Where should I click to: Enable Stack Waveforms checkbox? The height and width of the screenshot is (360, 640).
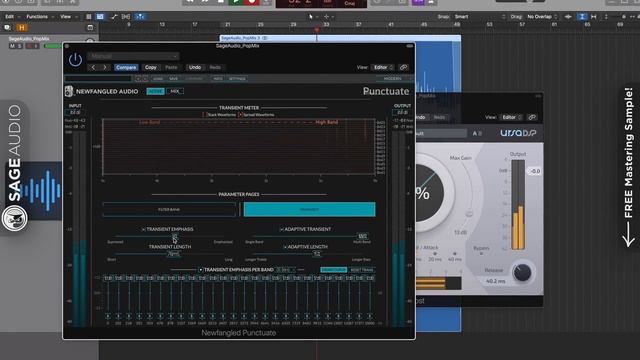(x=205, y=115)
